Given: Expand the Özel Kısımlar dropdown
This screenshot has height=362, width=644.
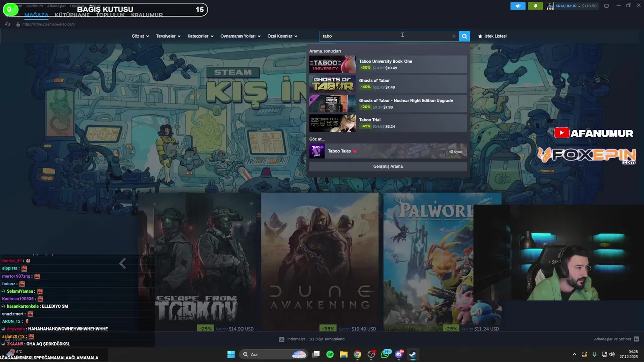Looking at the screenshot, I should [282, 36].
